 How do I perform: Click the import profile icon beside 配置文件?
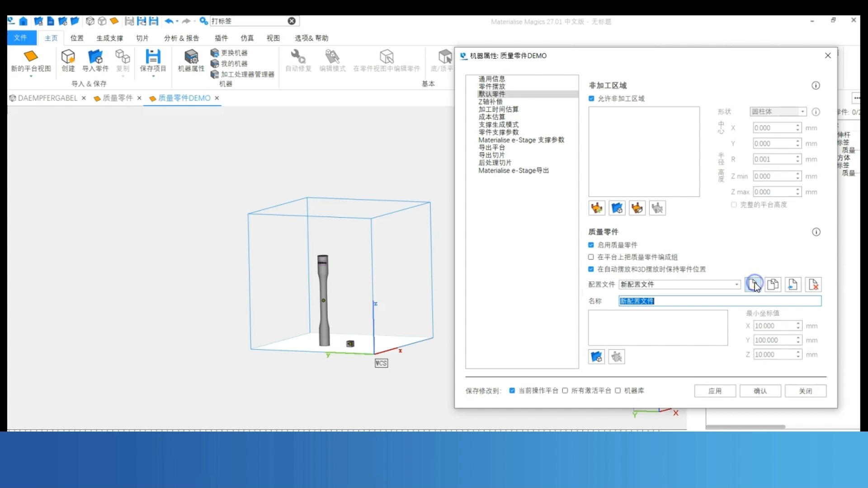click(x=793, y=284)
